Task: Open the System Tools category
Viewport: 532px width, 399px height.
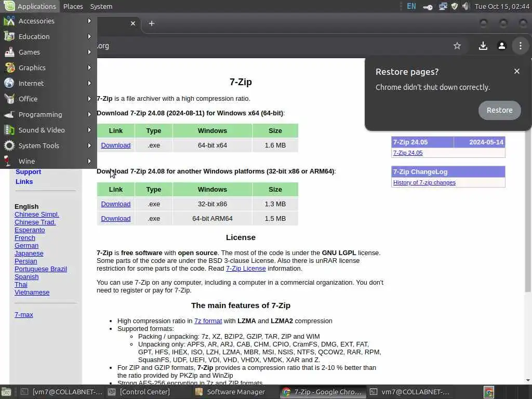Action: point(48,146)
